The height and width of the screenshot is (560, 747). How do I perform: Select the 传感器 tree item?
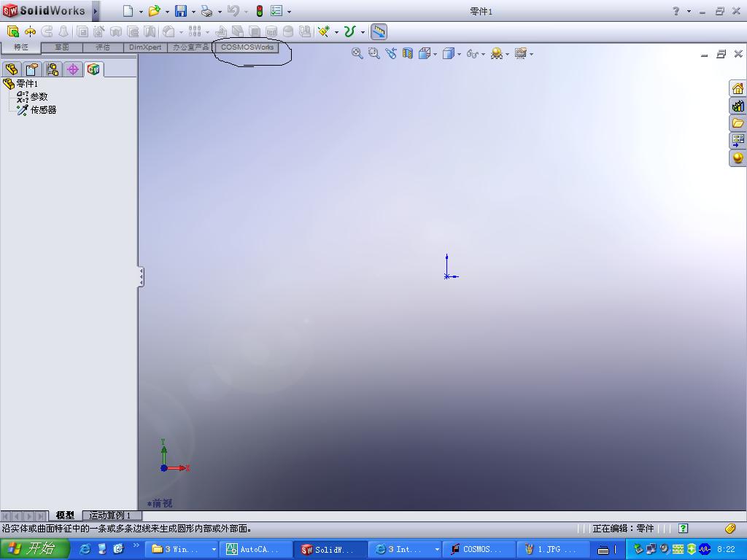click(36, 110)
